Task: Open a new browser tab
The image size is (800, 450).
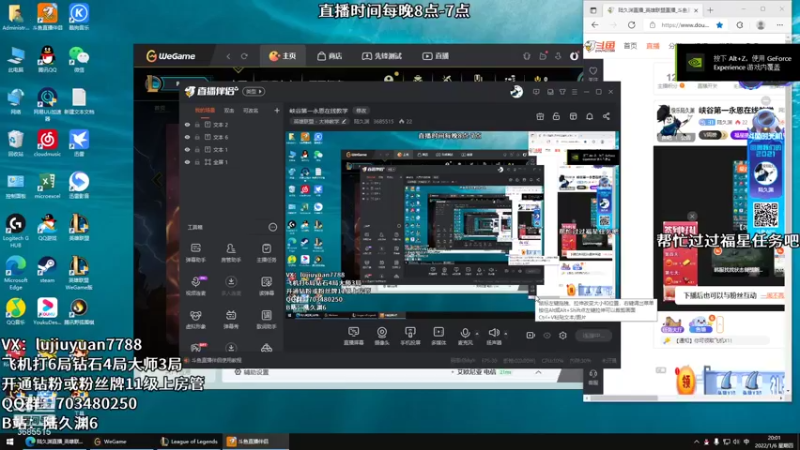Action: pyautogui.click(x=710, y=10)
